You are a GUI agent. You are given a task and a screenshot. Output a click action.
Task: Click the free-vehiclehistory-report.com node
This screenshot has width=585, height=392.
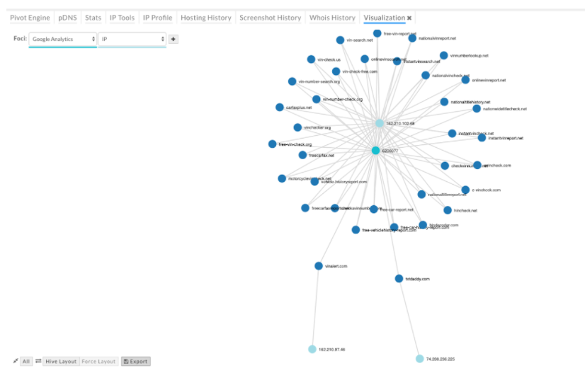(x=356, y=230)
